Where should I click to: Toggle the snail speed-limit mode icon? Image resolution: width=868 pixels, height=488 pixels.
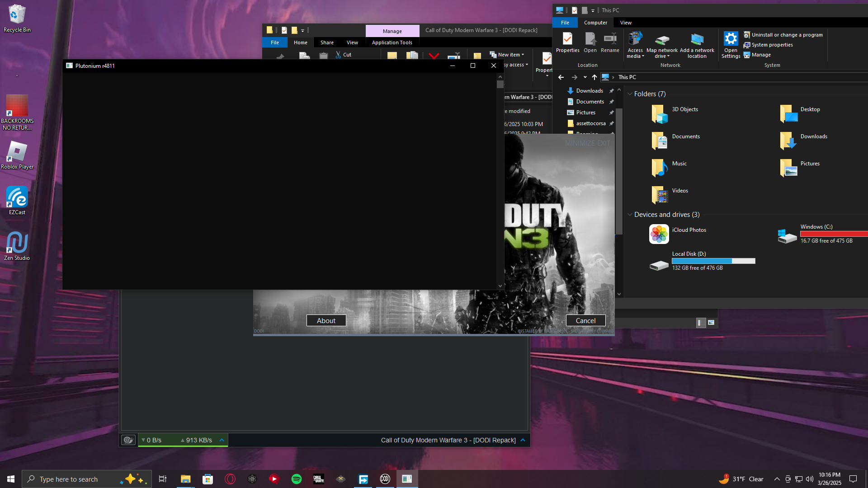coord(128,440)
